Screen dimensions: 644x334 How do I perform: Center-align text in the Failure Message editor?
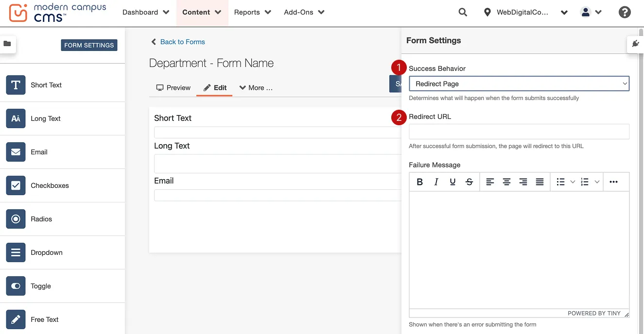tap(506, 182)
